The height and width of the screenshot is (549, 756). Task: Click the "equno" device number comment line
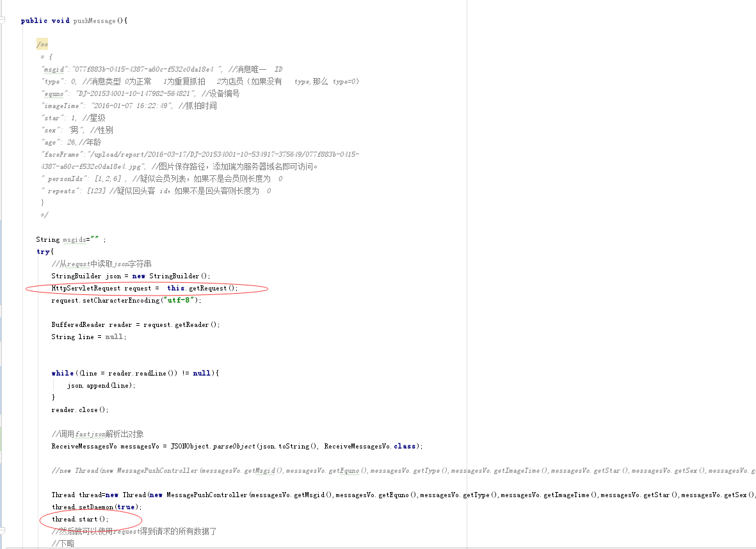(140, 93)
